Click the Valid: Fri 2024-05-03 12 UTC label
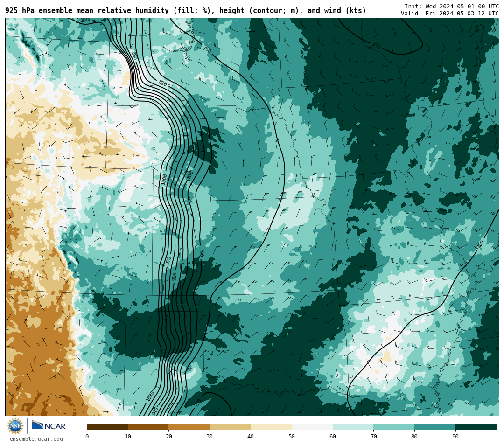 pos(450,14)
